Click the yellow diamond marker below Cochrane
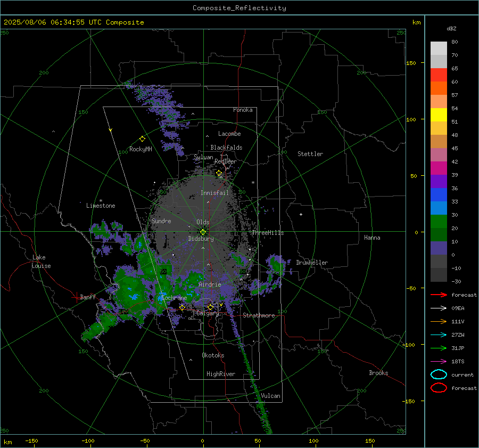479x448 pixels. pos(182,307)
